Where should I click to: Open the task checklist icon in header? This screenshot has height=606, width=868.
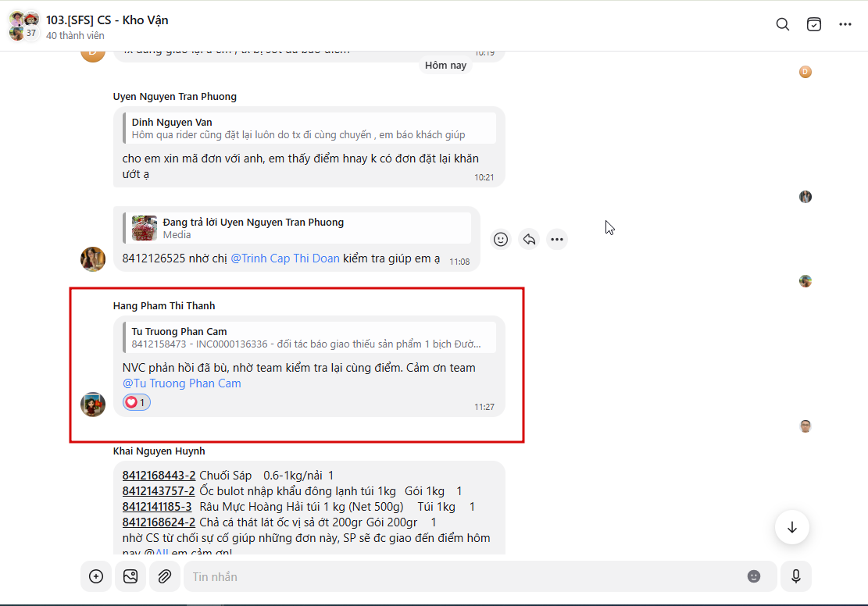pos(814,24)
